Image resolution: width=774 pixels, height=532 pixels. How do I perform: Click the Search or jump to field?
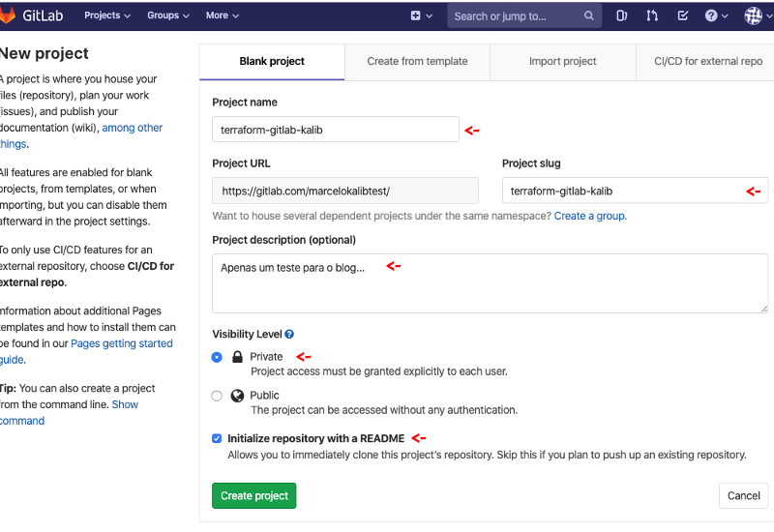point(524,15)
